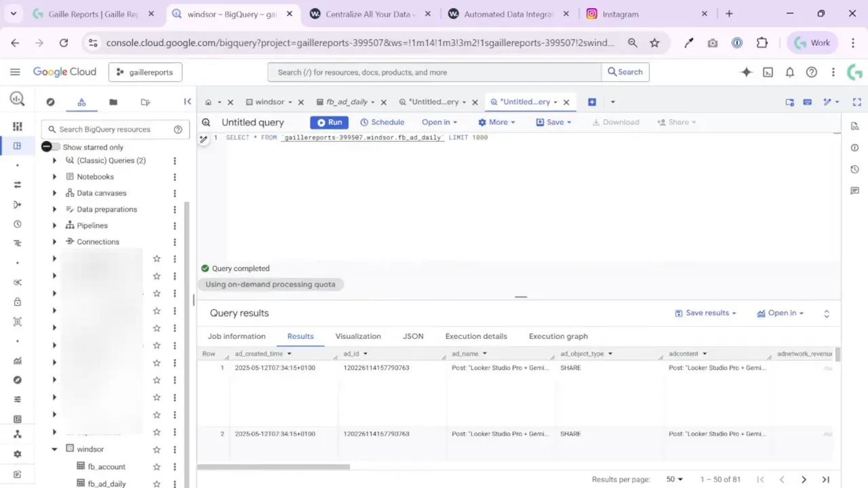Click the Search button in header
The width and height of the screenshot is (868, 488).
(625, 72)
